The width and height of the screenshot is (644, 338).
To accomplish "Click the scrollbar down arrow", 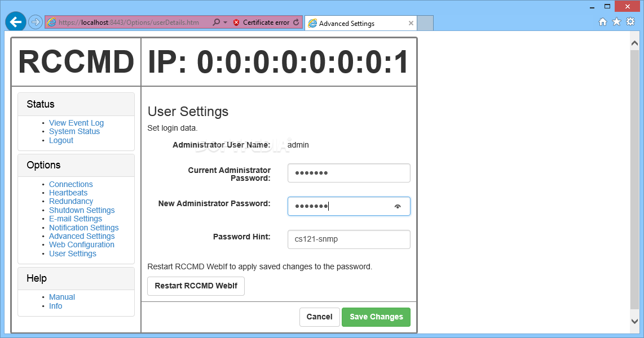I will (634, 321).
